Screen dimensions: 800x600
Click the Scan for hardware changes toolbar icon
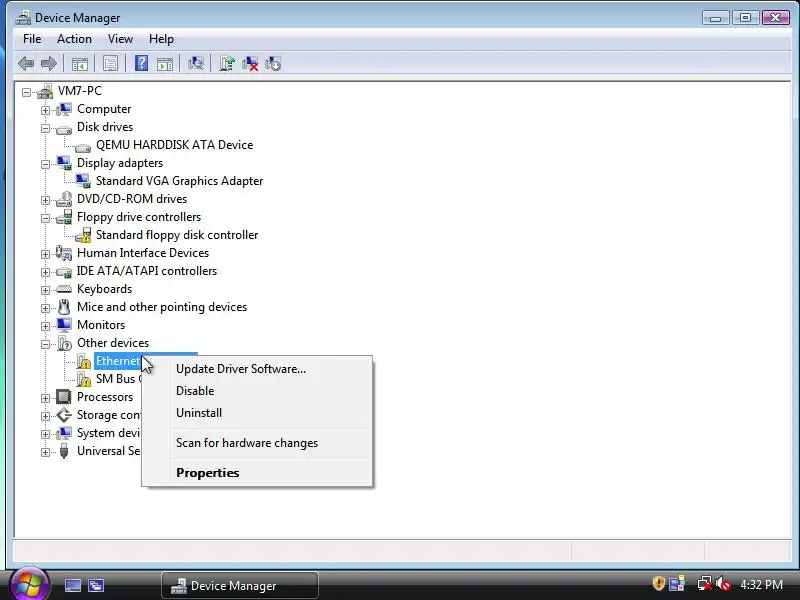[195, 63]
